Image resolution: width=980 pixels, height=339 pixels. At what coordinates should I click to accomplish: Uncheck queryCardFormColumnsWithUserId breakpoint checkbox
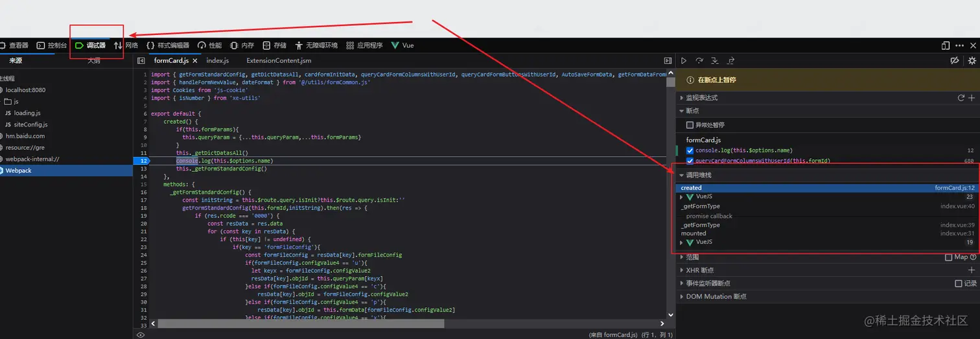[x=690, y=161]
